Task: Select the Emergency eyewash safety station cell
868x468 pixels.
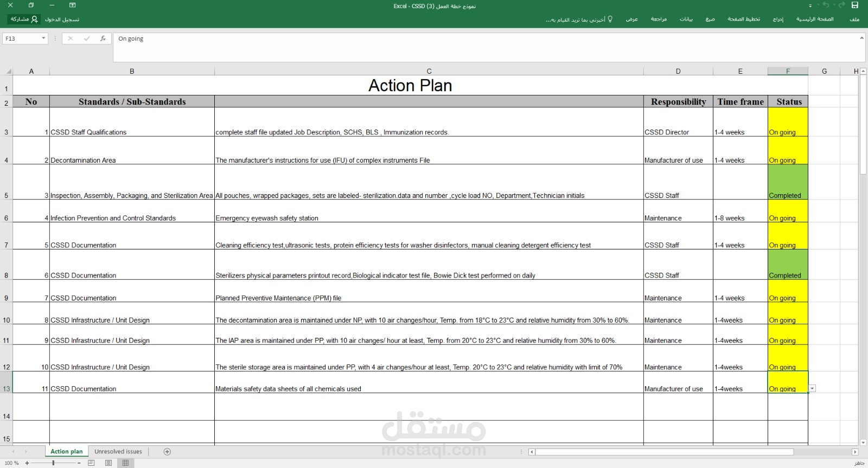Action: click(x=429, y=211)
